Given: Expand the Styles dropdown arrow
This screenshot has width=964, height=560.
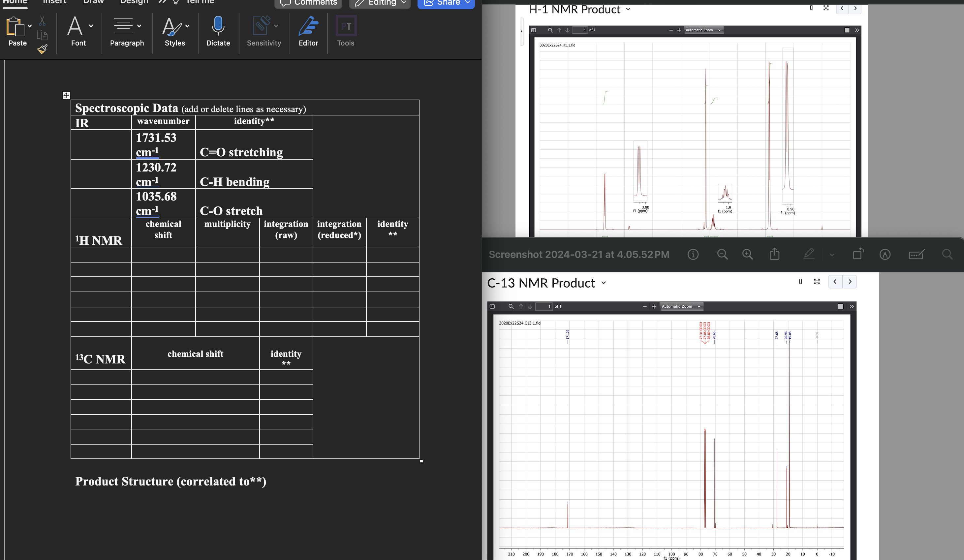Looking at the screenshot, I should pos(187,26).
